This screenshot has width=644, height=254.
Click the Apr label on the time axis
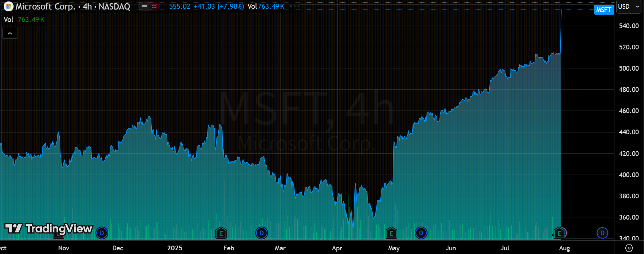[337, 248]
